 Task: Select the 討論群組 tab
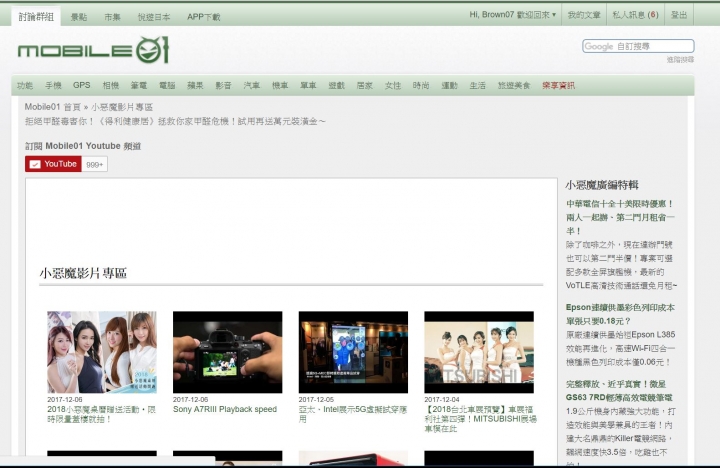click(x=36, y=17)
